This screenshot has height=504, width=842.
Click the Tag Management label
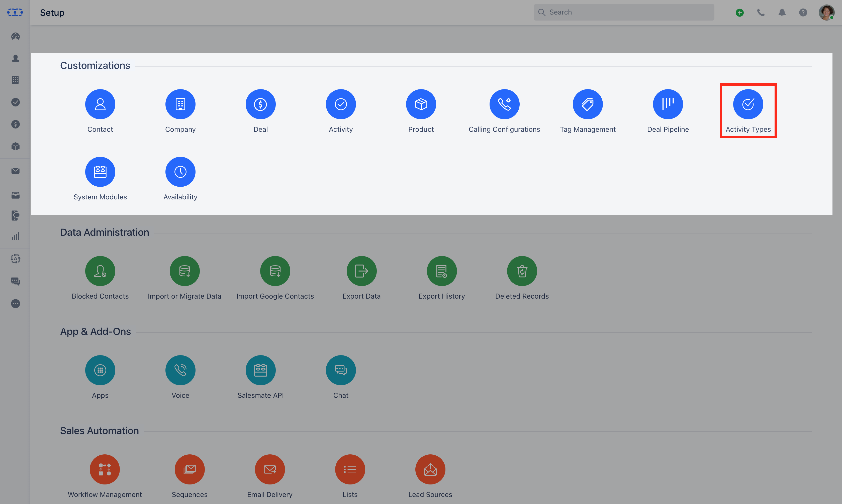click(x=588, y=130)
